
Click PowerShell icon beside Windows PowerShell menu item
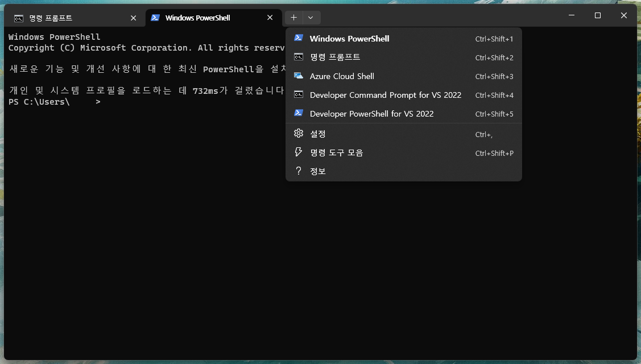[x=299, y=38]
